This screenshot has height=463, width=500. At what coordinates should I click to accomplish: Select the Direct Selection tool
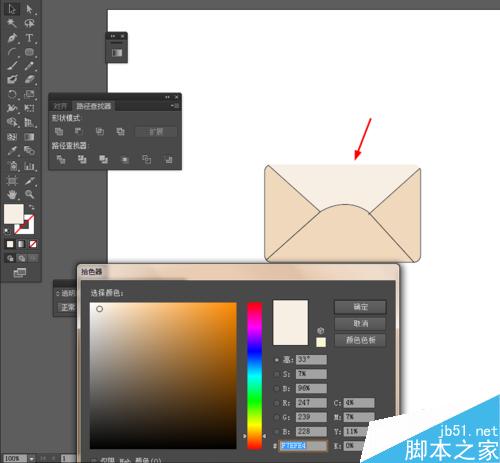pos(29,9)
